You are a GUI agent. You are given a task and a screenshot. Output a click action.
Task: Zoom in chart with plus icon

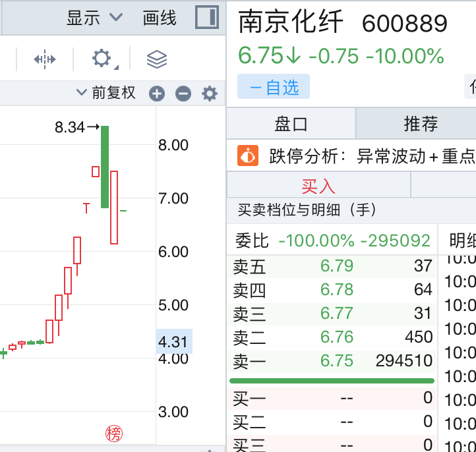157,94
